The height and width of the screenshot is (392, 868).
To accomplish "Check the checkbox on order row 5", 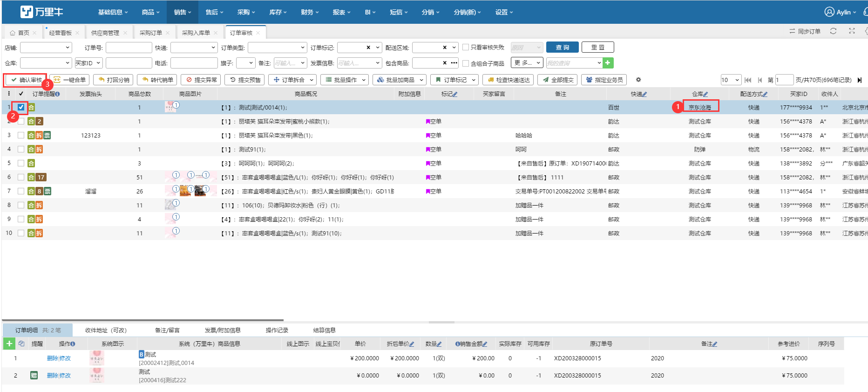I will [21, 163].
